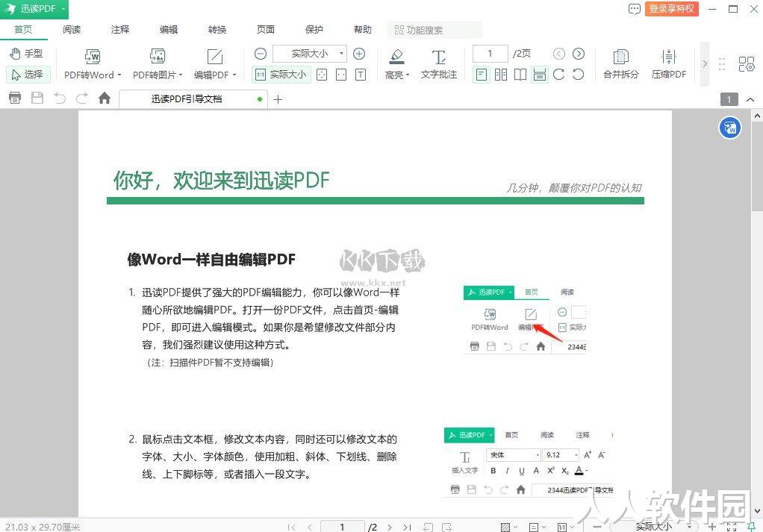Zoom in with the plus circle icon

[x=359, y=54]
